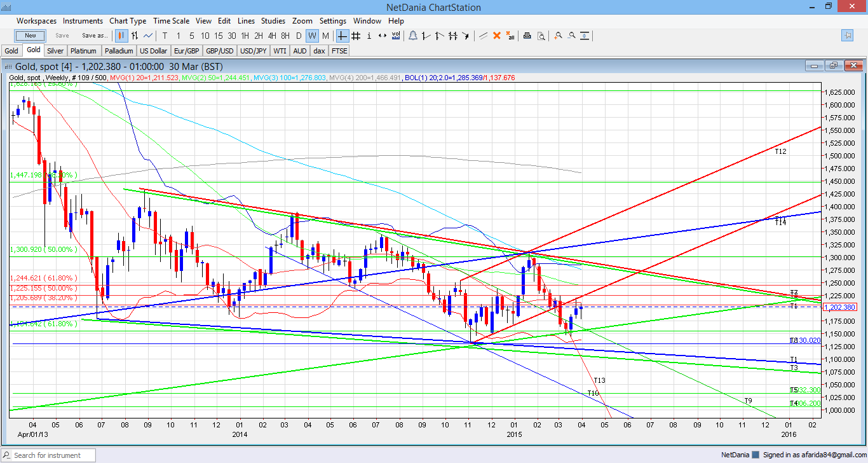Switch to the AUD tab

(x=300, y=50)
